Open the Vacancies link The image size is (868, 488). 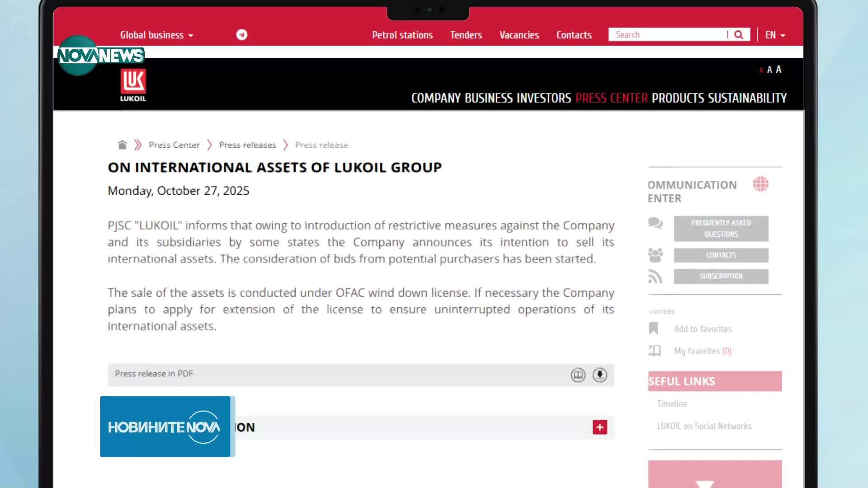coord(519,35)
